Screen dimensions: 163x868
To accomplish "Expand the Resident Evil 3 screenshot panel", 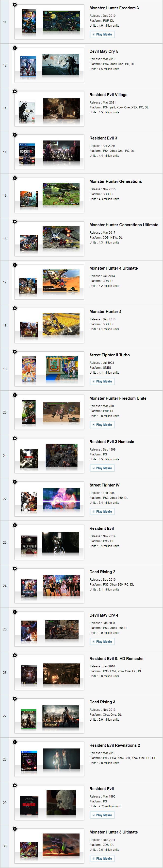I will [15, 135].
